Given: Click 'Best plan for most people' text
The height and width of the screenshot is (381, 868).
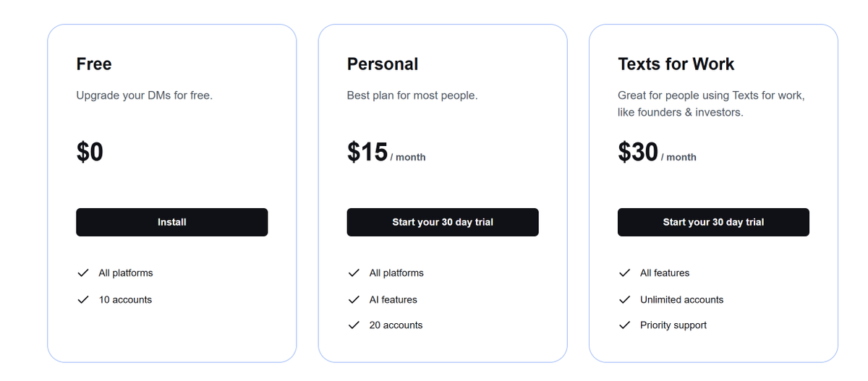Looking at the screenshot, I should (x=412, y=95).
